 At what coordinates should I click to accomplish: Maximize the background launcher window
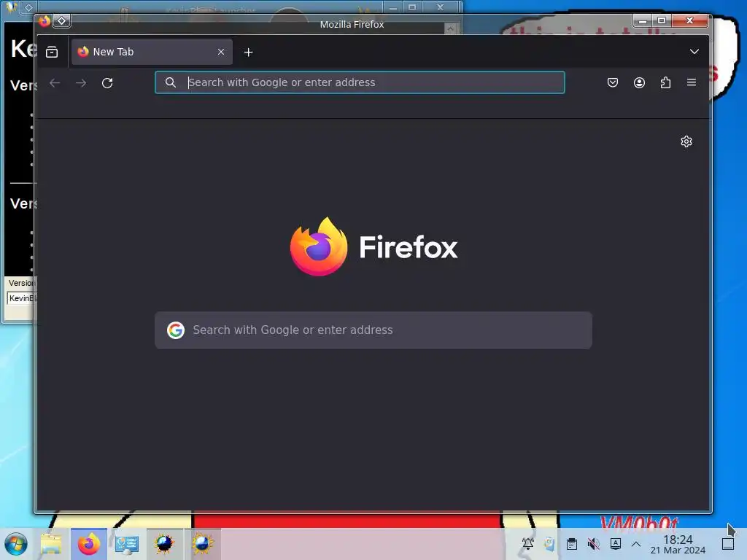(412, 7)
